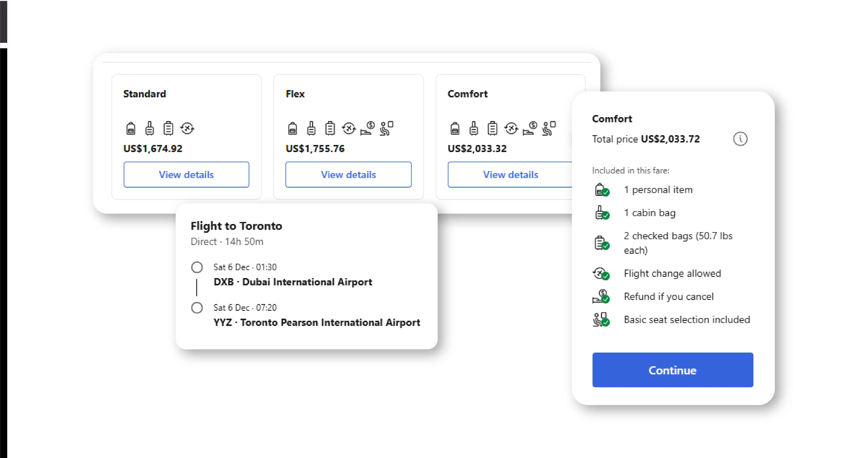Image resolution: width=868 pixels, height=458 pixels.
Task: Click the personal item icon in Standard card
Action: (131, 128)
